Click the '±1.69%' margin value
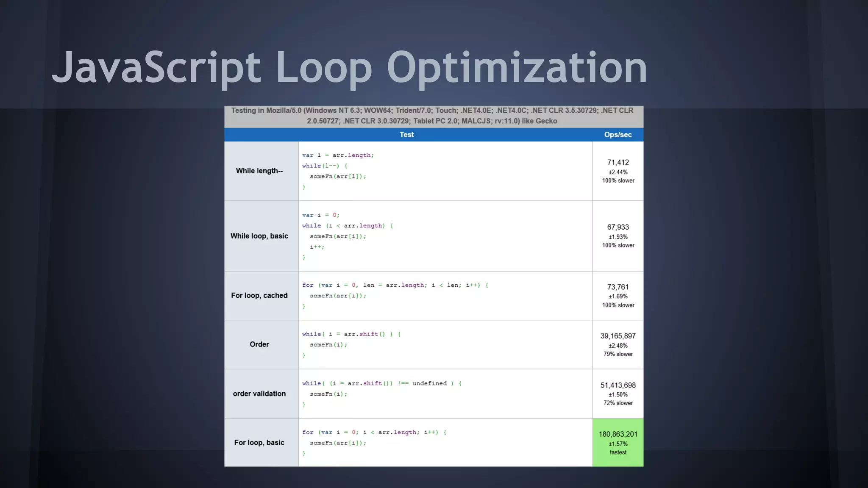Image resolution: width=868 pixels, height=488 pixels. pyautogui.click(x=618, y=297)
